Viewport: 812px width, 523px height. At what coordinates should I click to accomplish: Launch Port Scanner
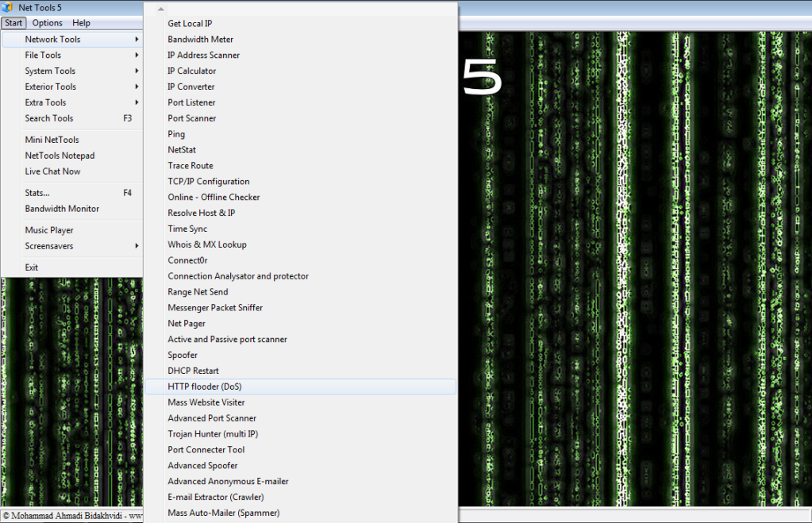300,118
